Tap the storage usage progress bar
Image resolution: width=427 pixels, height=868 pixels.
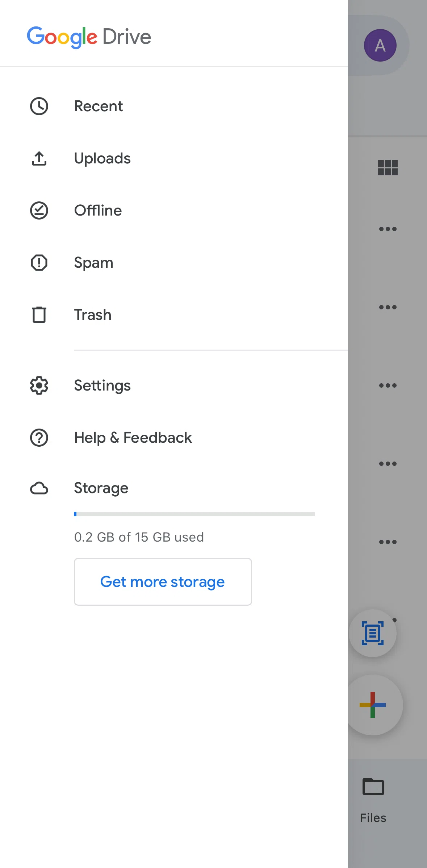pos(194,514)
